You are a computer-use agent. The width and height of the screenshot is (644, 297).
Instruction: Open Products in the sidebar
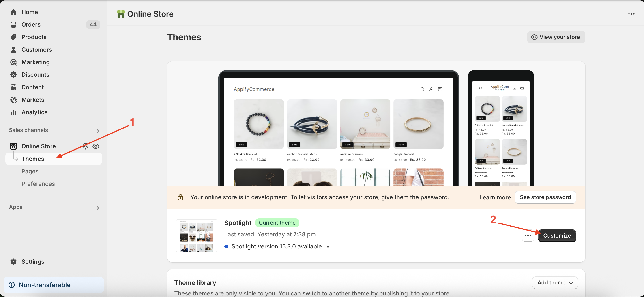click(x=34, y=37)
